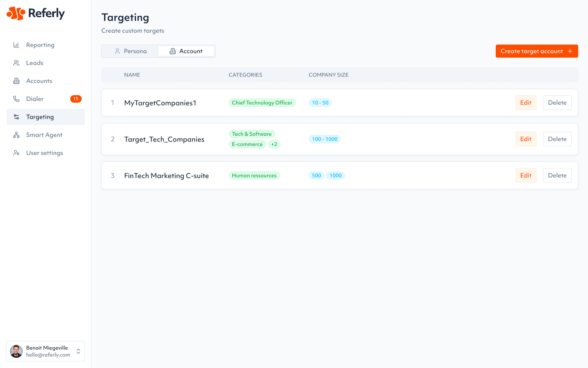Viewport: 588px width, 368px height.
Task: Click the Reporting bar chart icon
Action: [16, 45]
